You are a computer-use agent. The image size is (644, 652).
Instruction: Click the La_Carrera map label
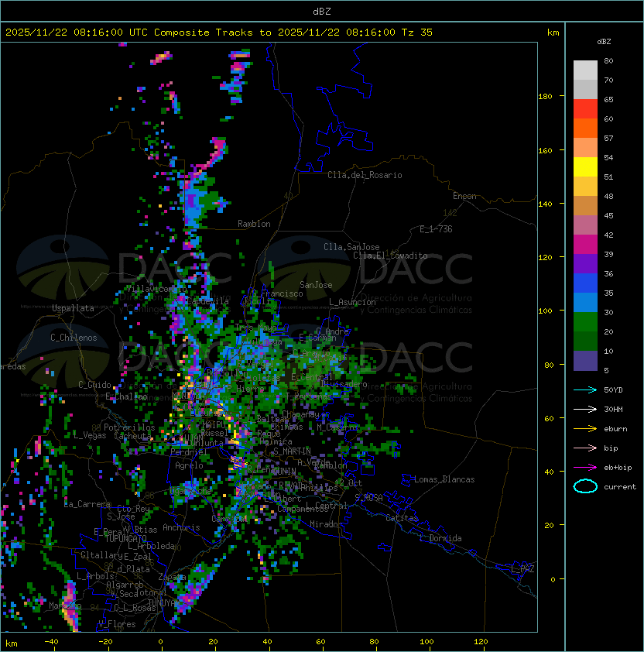click(87, 504)
